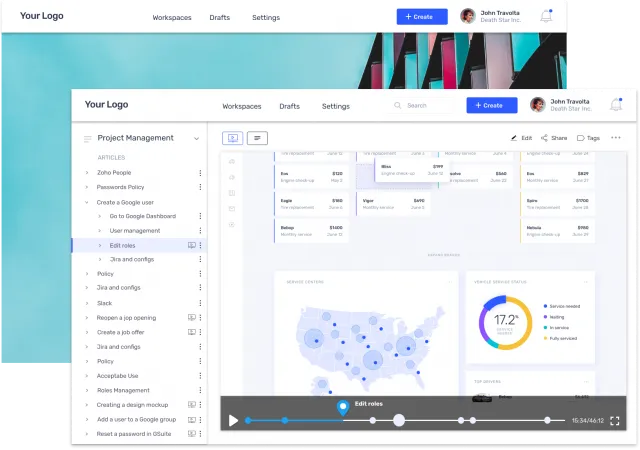
Task: Click inside the Search field
Action: pyautogui.click(x=423, y=105)
